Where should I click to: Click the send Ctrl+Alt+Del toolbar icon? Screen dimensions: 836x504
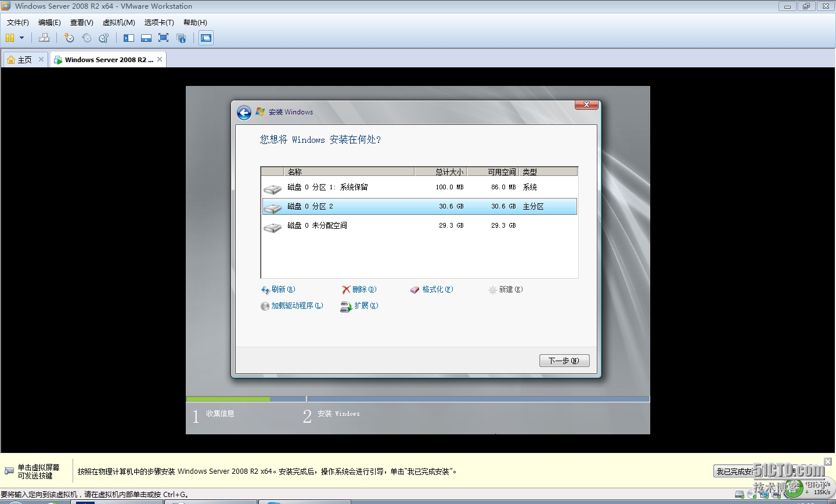tap(44, 38)
